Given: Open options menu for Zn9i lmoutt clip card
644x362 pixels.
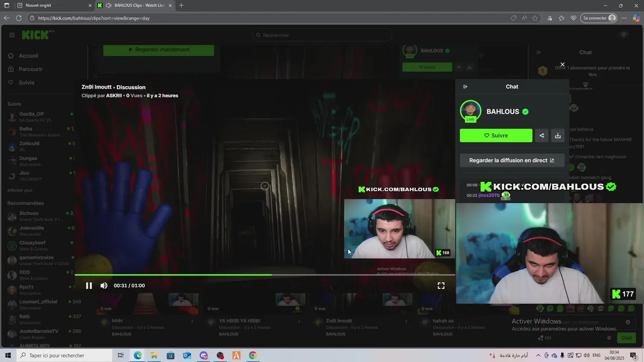Looking at the screenshot, I should coord(407,321).
